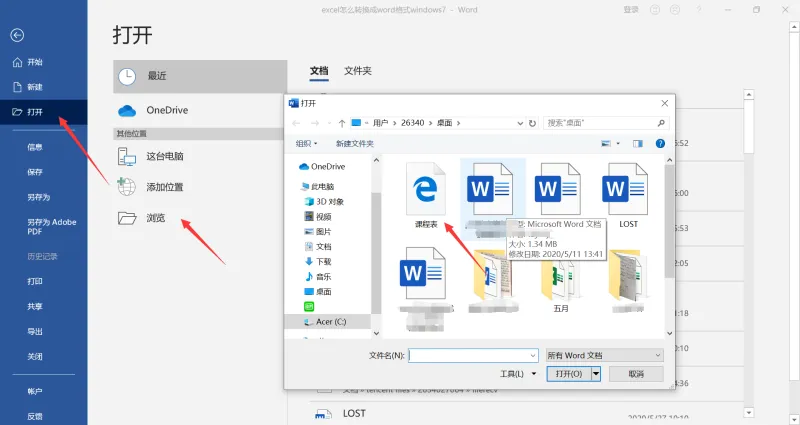Open LOST in the Word recent list
The height and width of the screenshot is (425, 800).
pyautogui.click(x=354, y=413)
